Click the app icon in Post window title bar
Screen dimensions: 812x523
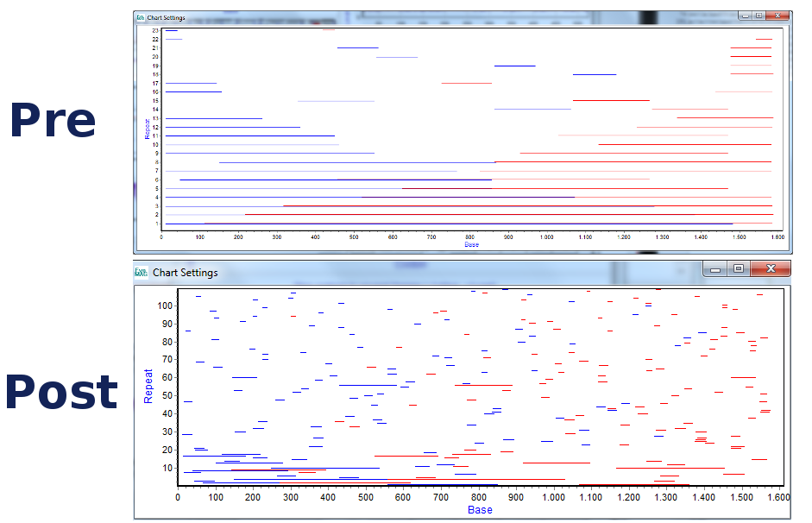click(142, 272)
